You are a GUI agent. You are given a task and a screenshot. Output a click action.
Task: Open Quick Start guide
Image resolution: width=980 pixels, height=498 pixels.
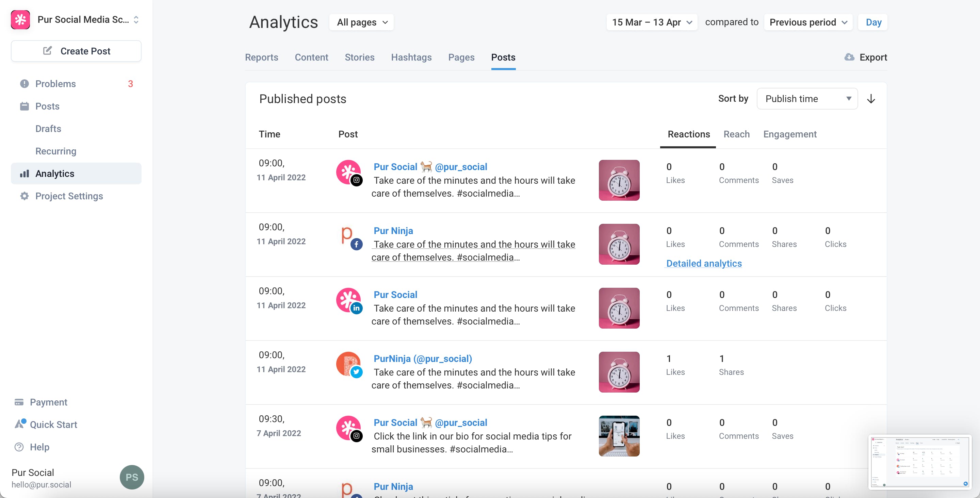(x=54, y=425)
